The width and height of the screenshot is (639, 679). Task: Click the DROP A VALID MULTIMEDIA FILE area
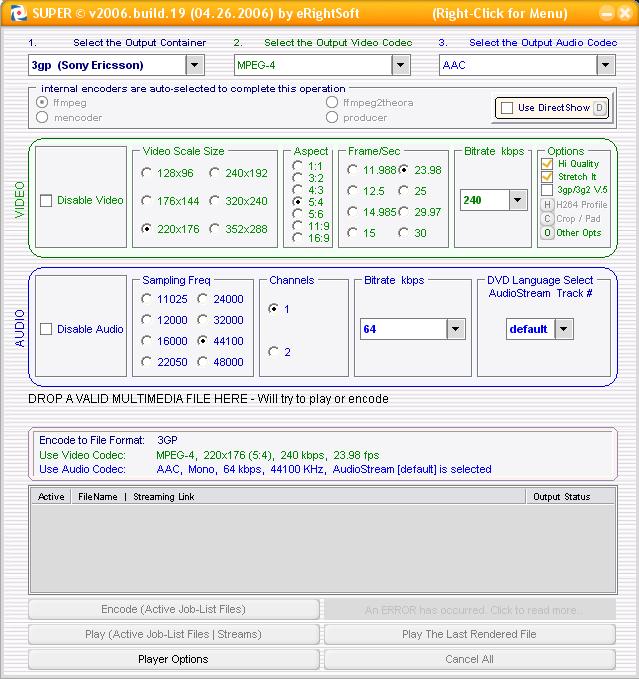point(208,399)
